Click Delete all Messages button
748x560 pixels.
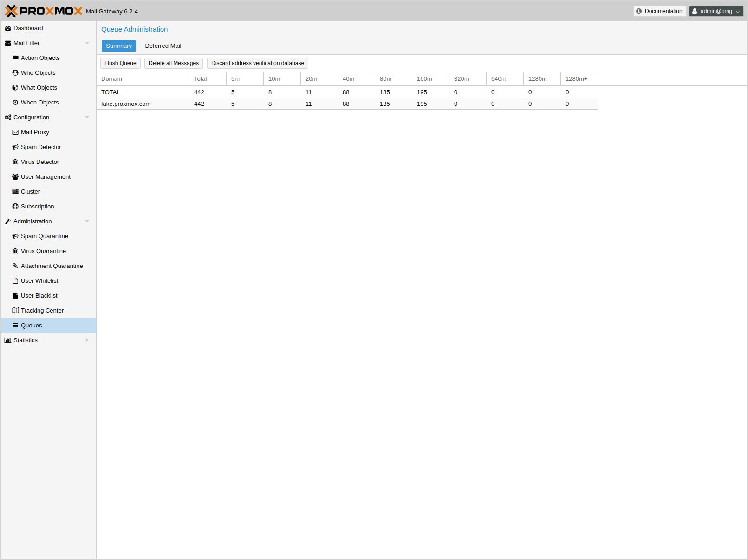coord(173,63)
